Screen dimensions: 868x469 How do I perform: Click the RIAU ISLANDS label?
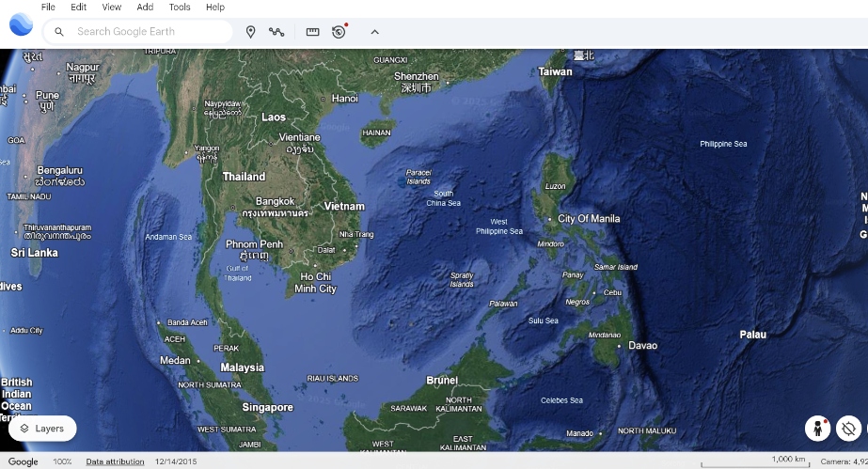pyautogui.click(x=333, y=378)
